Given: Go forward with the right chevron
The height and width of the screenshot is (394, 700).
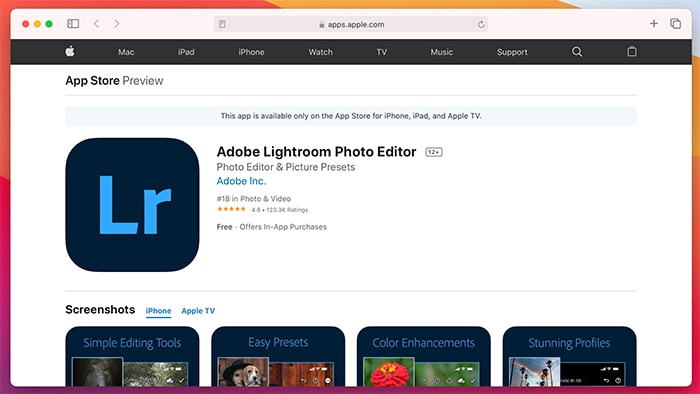Looking at the screenshot, I should click(117, 24).
